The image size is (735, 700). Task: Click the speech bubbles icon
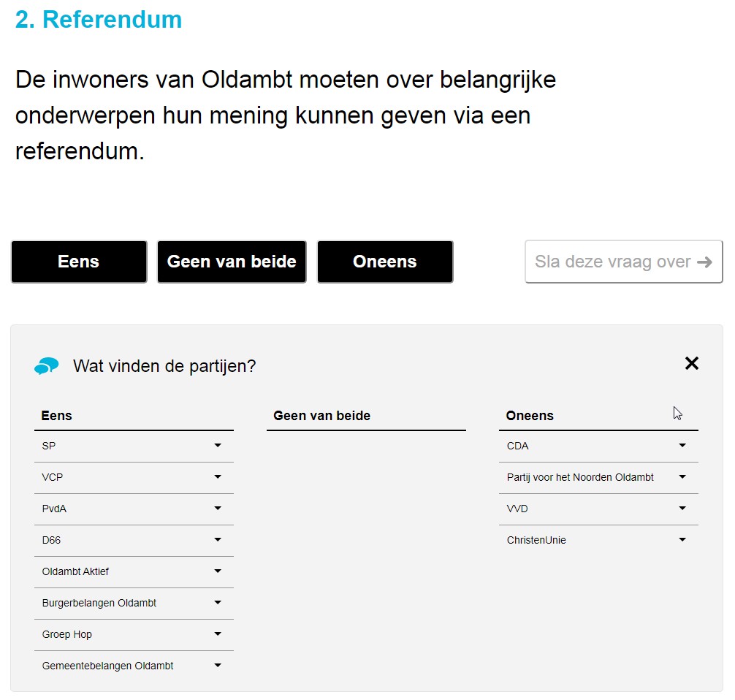pos(46,366)
